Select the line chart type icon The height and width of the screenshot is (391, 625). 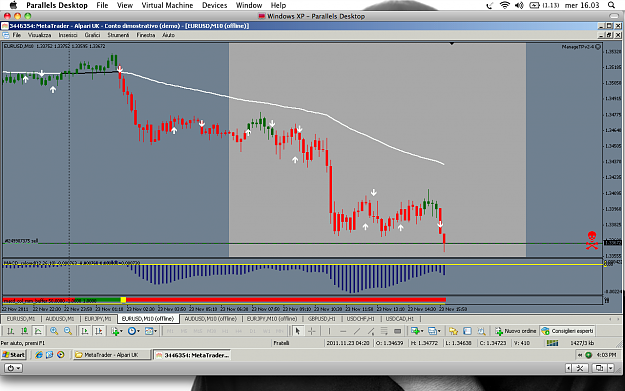[x=38, y=331]
